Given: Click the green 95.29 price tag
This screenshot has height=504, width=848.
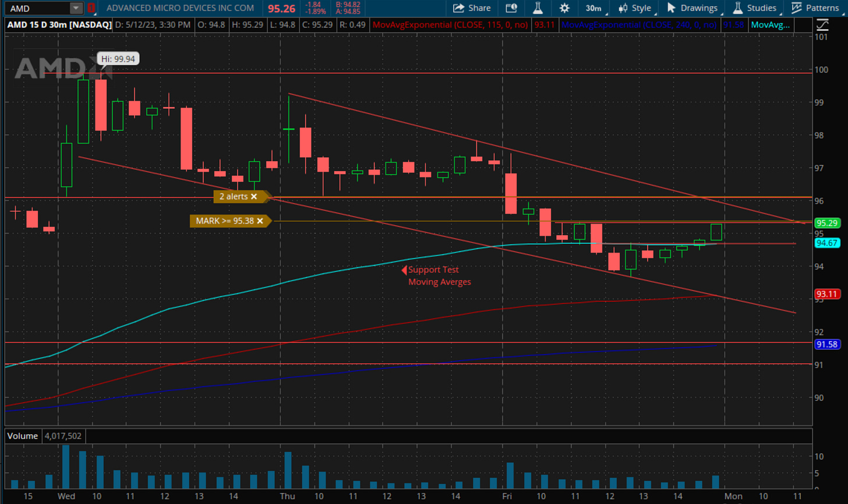Looking at the screenshot, I should [827, 223].
